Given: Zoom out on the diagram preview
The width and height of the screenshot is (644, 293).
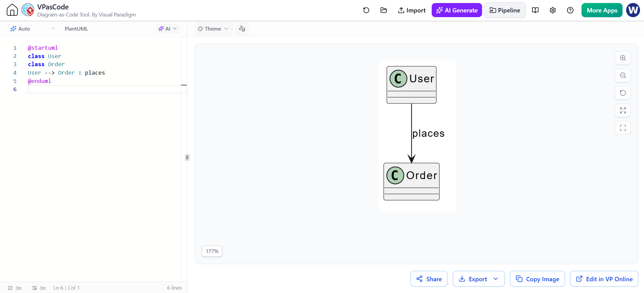Looking at the screenshot, I should (623, 75).
